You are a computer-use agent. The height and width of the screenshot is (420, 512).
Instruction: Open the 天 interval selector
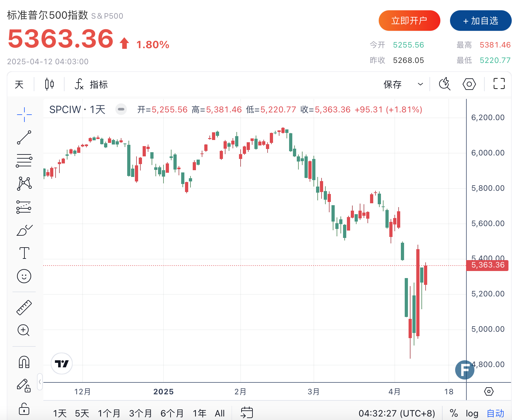pyautogui.click(x=19, y=84)
